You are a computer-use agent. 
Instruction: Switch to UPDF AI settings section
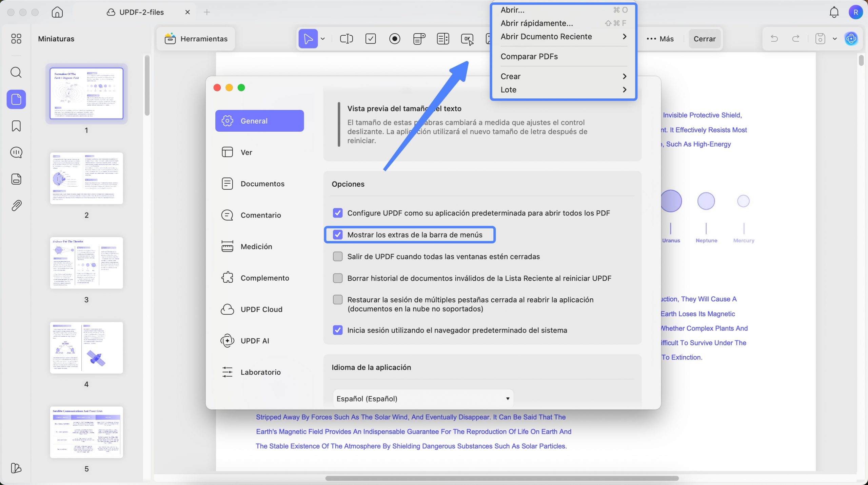tap(260, 341)
